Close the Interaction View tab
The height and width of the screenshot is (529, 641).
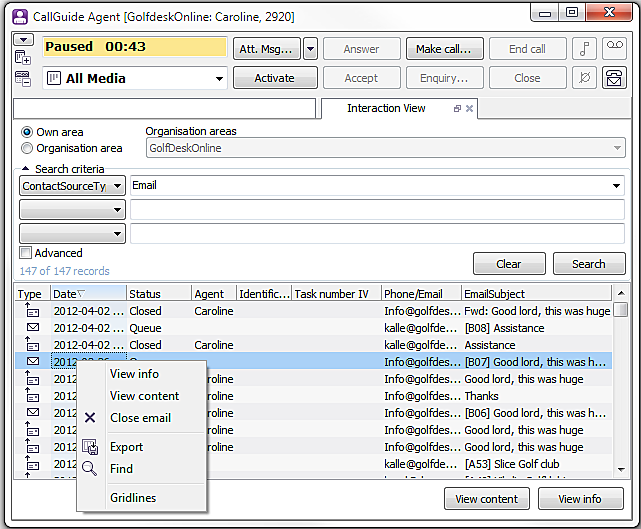point(469,108)
